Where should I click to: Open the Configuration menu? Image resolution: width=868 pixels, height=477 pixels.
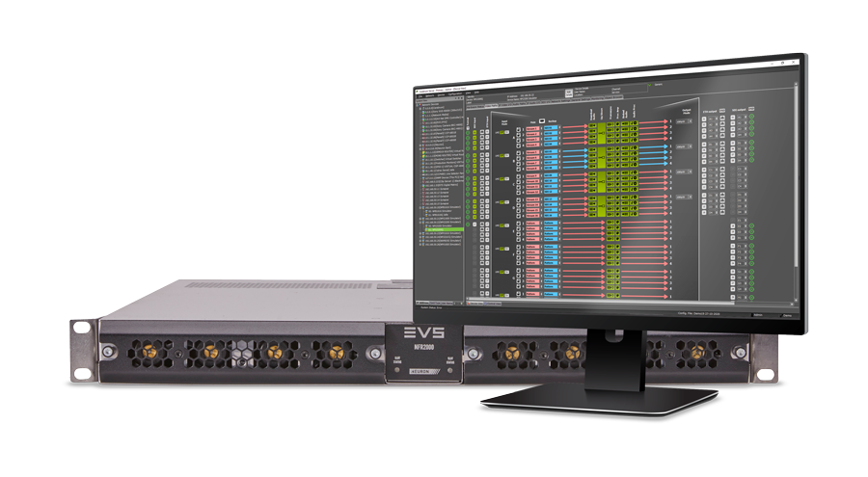point(455,93)
